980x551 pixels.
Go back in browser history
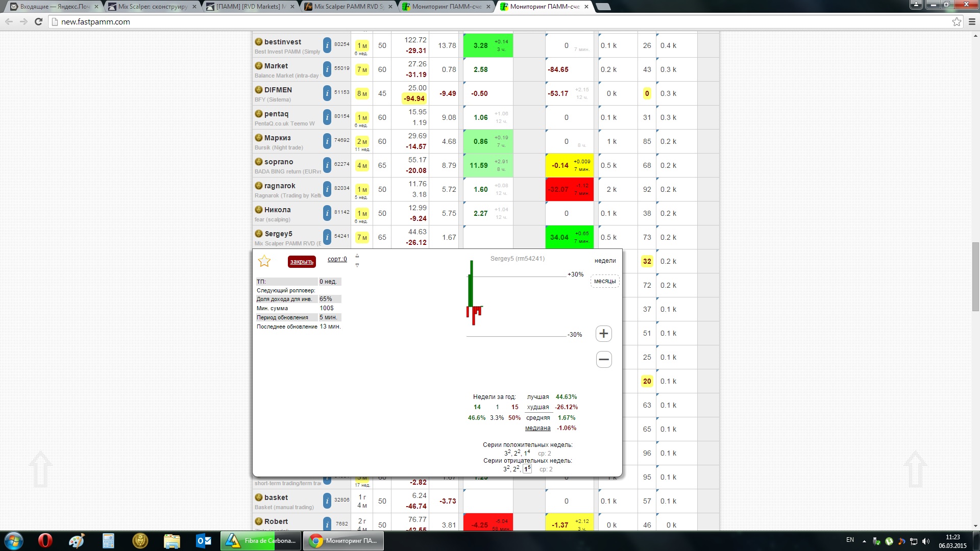pos(9,21)
